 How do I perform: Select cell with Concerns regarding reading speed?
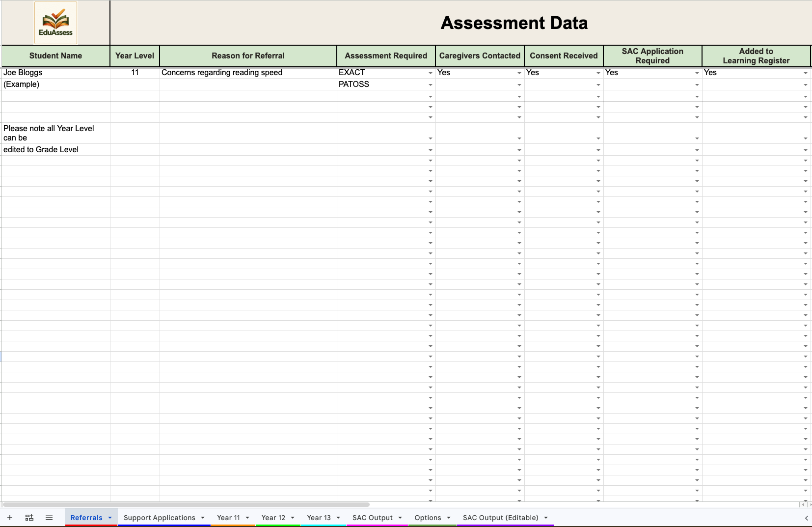(x=248, y=73)
